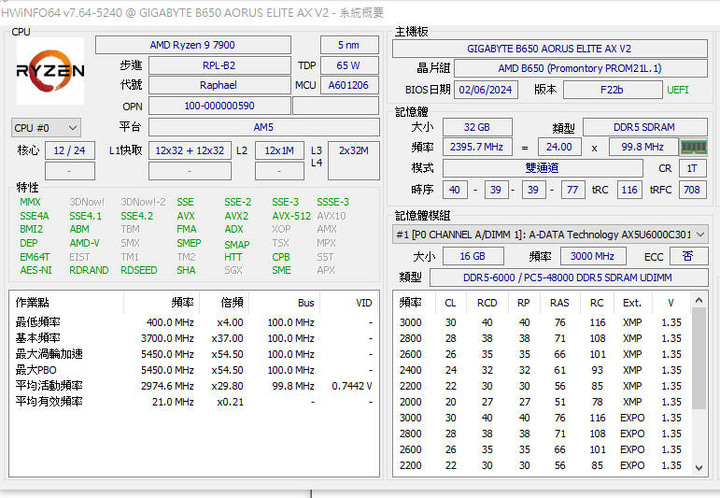720x498 pixels.
Task: Click the BIOS version F22b field
Action: coord(612,90)
